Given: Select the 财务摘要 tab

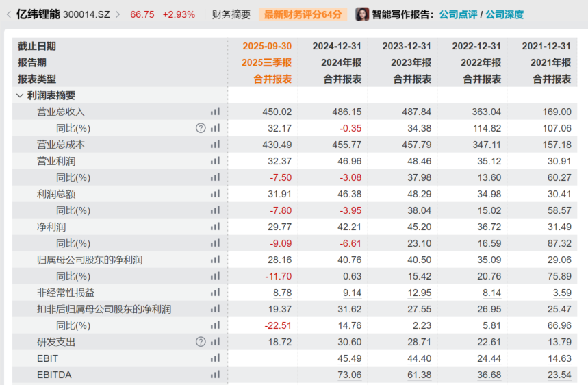Looking at the screenshot, I should click(231, 14).
